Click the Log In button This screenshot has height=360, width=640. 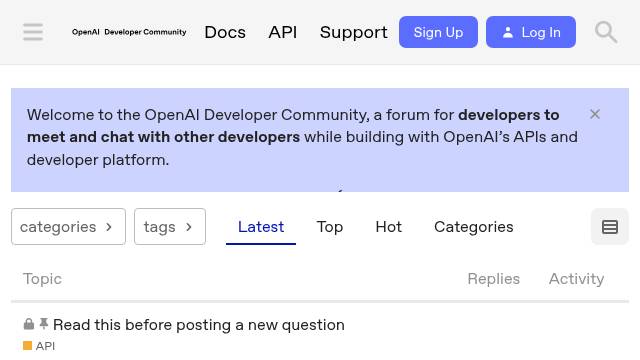(531, 32)
